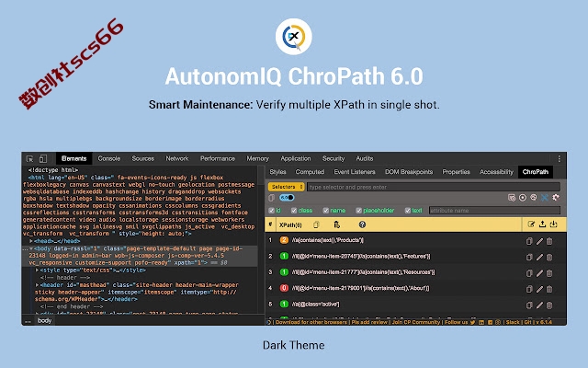The width and height of the screenshot is (588, 368).
Task: Edit the class='active' XPath row
Action: coord(539,305)
